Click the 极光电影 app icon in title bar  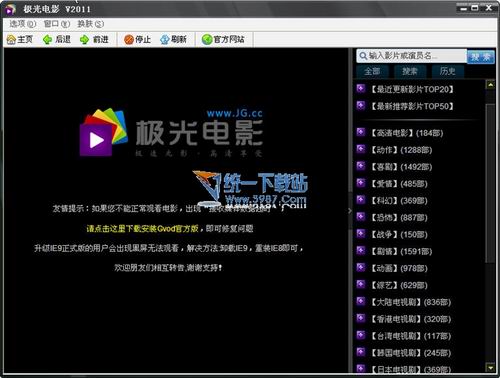coord(10,9)
